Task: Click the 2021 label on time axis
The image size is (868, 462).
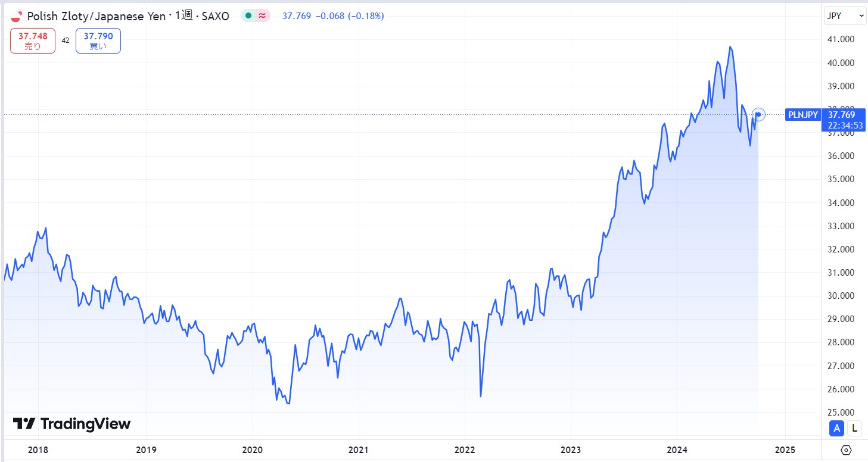Action: [359, 449]
